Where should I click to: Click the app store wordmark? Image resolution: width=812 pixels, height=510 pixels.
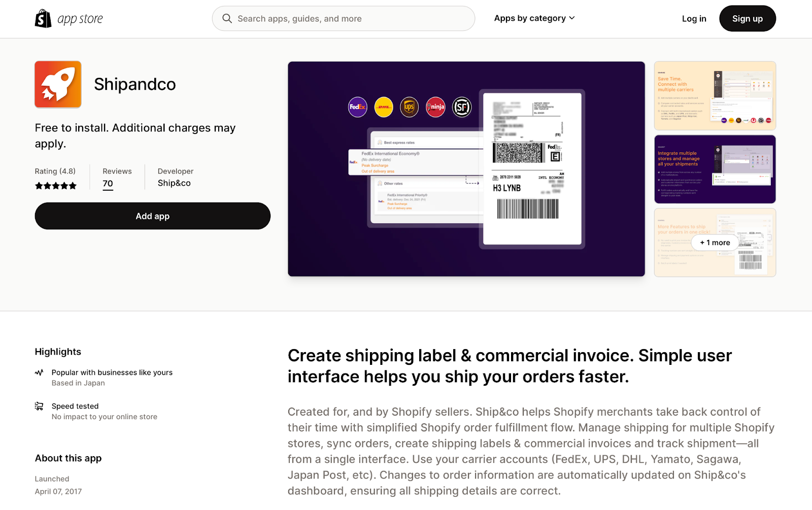[80, 19]
